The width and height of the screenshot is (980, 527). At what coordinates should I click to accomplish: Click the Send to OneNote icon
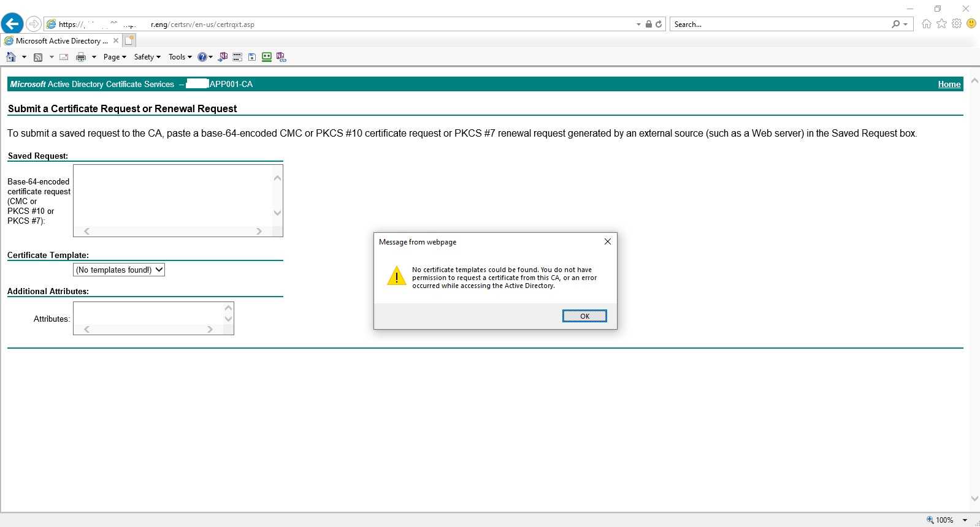pos(223,57)
